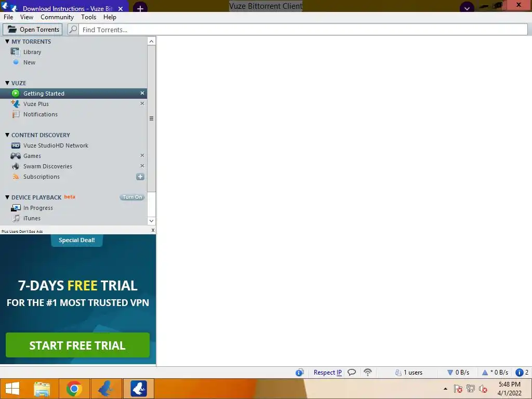
Task: Open the Swarm Discoveries icon
Action: coord(16,166)
